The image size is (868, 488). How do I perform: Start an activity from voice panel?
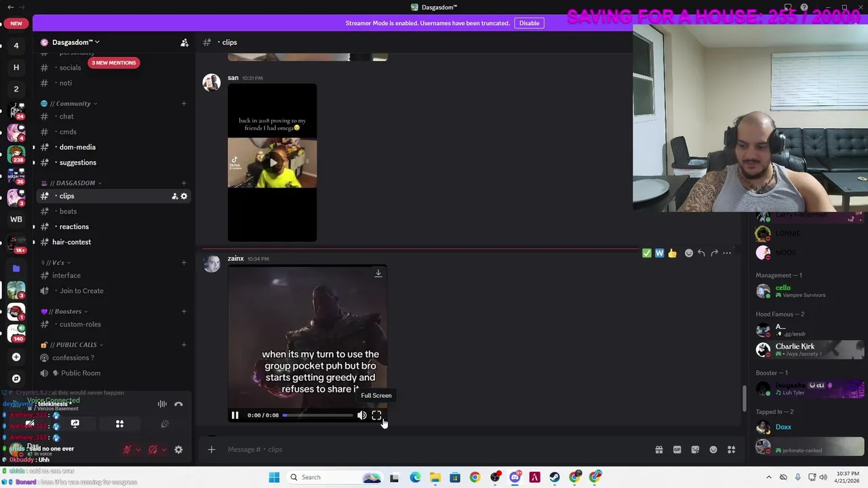point(119,424)
